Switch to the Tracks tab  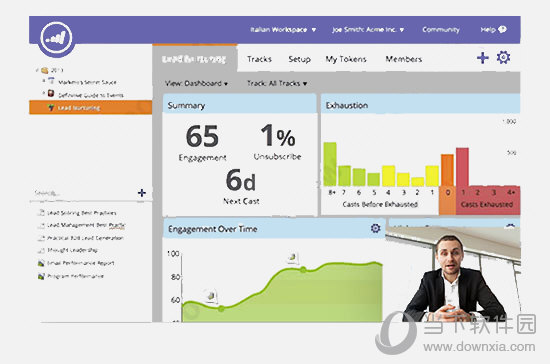click(x=259, y=59)
